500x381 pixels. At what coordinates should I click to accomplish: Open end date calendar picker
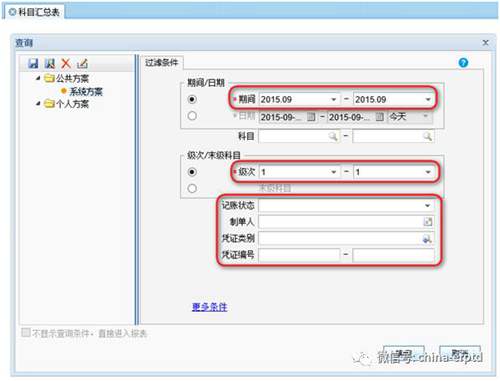tap(379, 117)
